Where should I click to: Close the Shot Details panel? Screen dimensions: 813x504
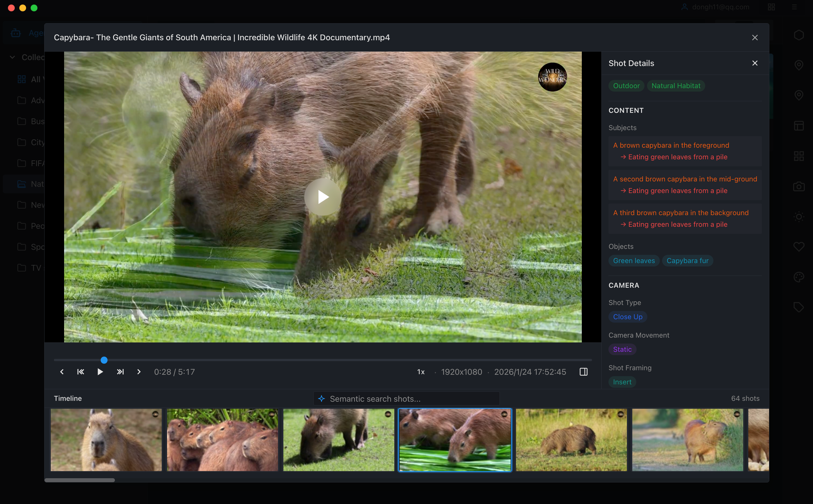[755, 63]
